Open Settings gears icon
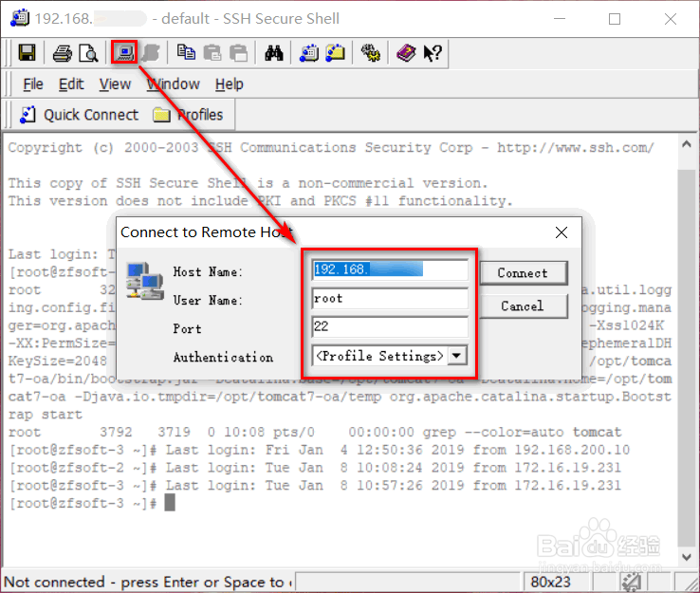This screenshot has height=593, width=700. pos(371,53)
